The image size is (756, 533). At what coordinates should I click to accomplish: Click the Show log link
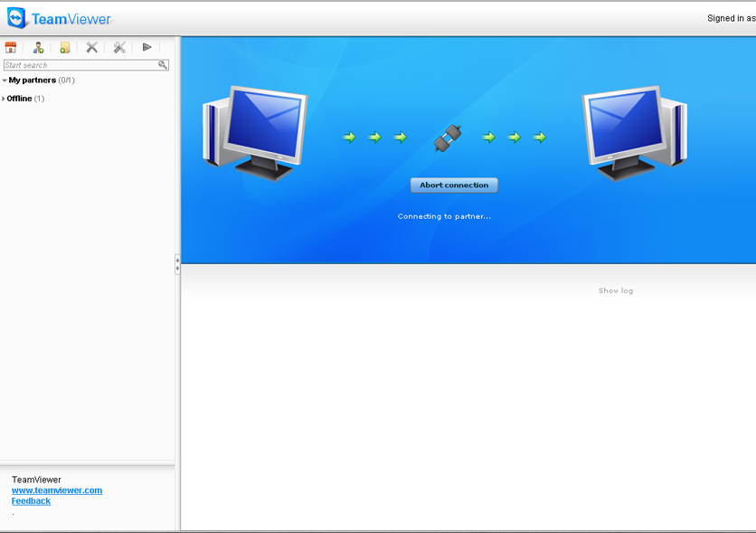[x=616, y=290]
